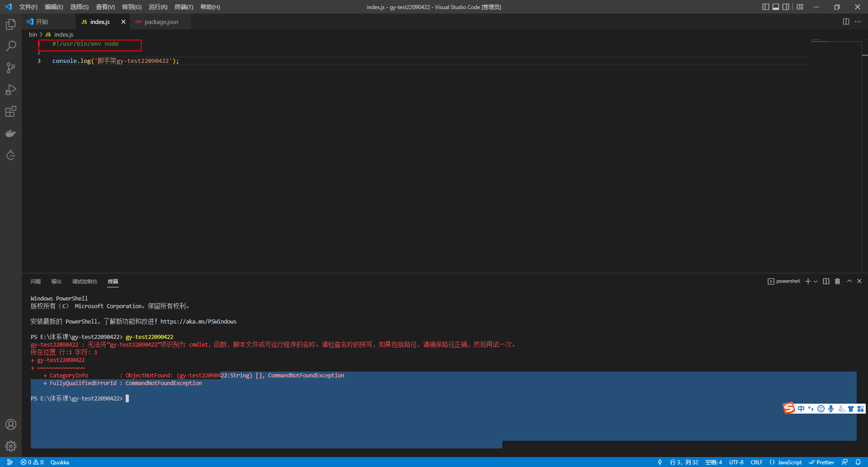Click the Sogou IME microphone icon
Screen dimensions: 868x467
(831, 409)
